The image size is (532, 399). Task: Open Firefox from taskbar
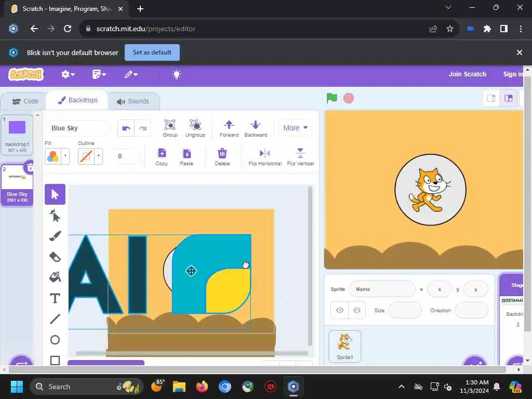pyautogui.click(x=202, y=387)
